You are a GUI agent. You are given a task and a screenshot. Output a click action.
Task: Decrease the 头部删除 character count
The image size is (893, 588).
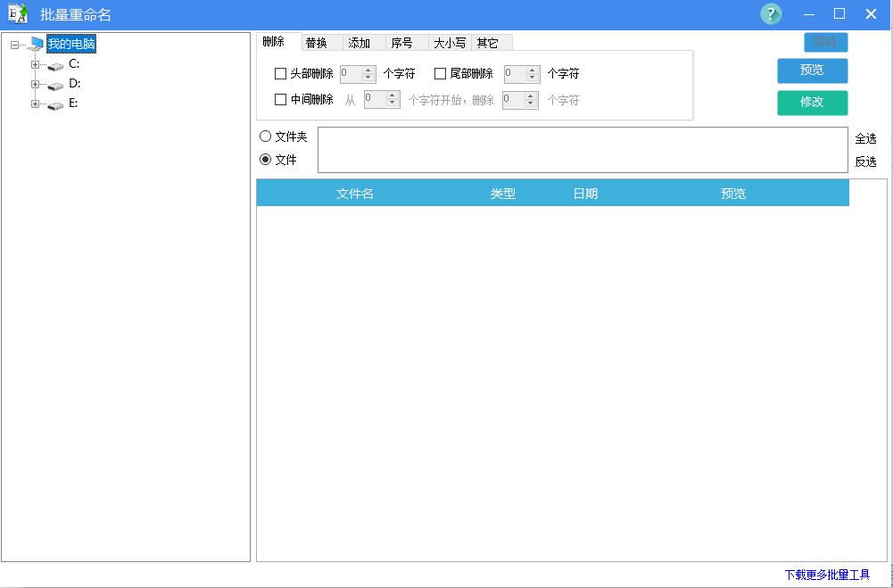click(x=368, y=78)
